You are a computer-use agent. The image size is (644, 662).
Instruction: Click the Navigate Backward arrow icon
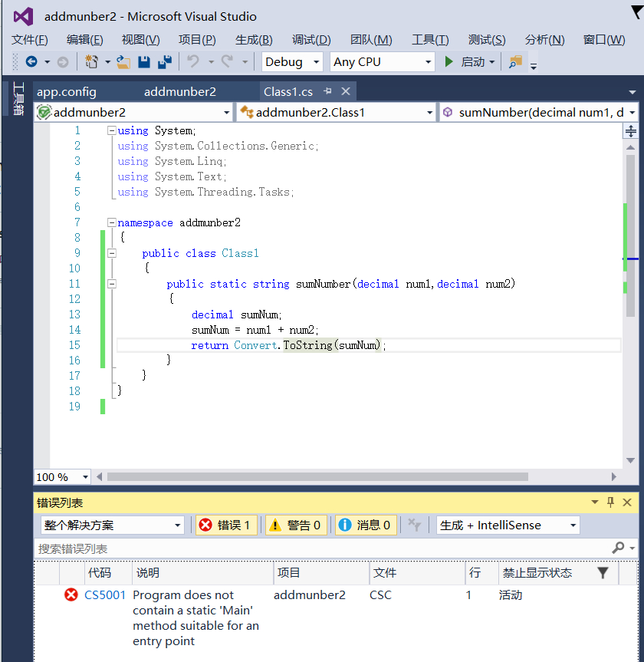click(x=31, y=62)
